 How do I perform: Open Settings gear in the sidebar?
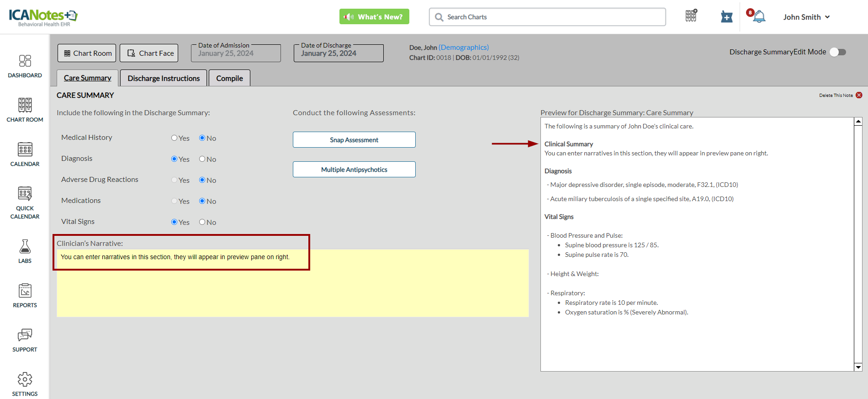[x=25, y=384]
